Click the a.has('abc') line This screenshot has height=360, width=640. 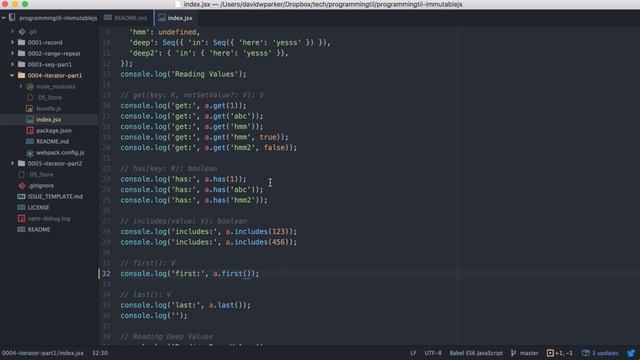192,190
